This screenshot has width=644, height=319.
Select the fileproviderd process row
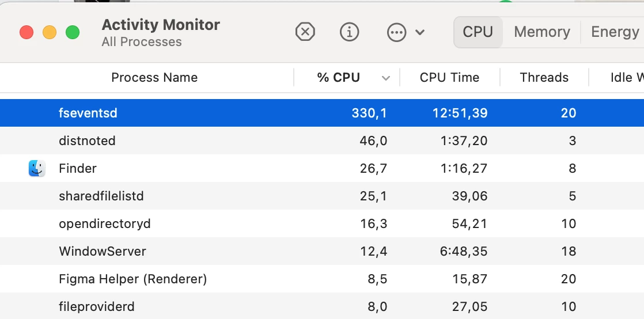(x=322, y=306)
